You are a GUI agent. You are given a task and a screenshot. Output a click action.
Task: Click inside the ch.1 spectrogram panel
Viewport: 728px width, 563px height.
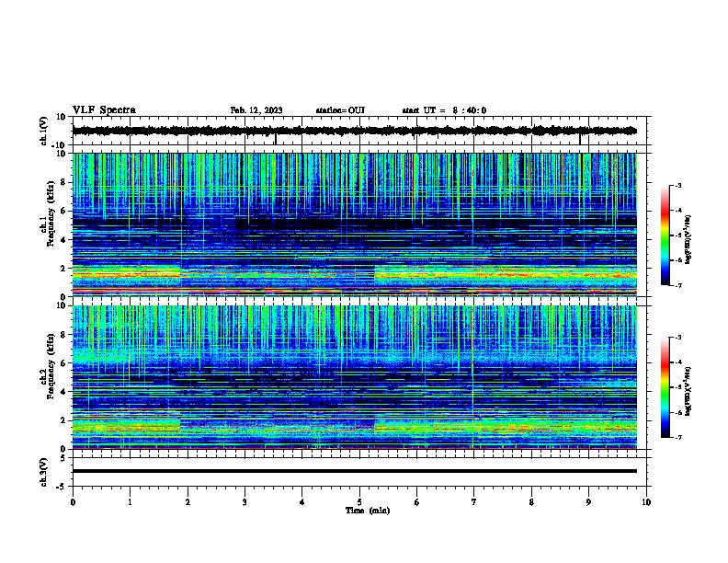[354, 224]
